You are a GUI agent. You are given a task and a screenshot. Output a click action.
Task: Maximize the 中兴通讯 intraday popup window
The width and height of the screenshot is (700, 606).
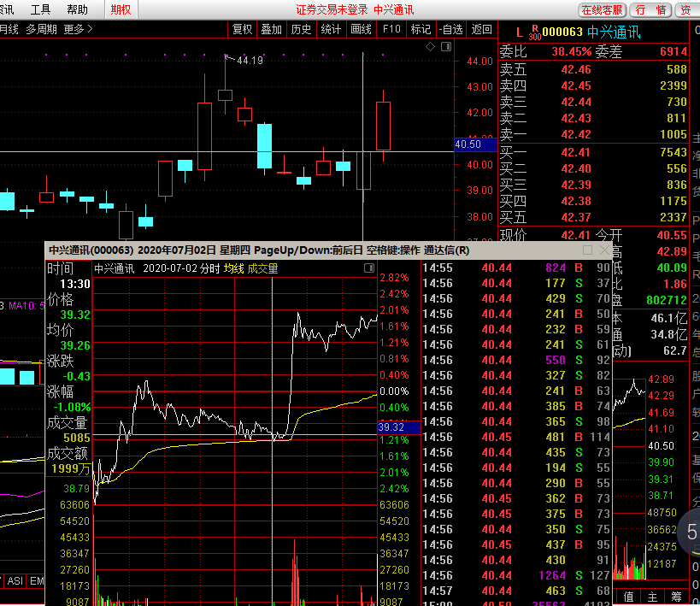pos(587,250)
